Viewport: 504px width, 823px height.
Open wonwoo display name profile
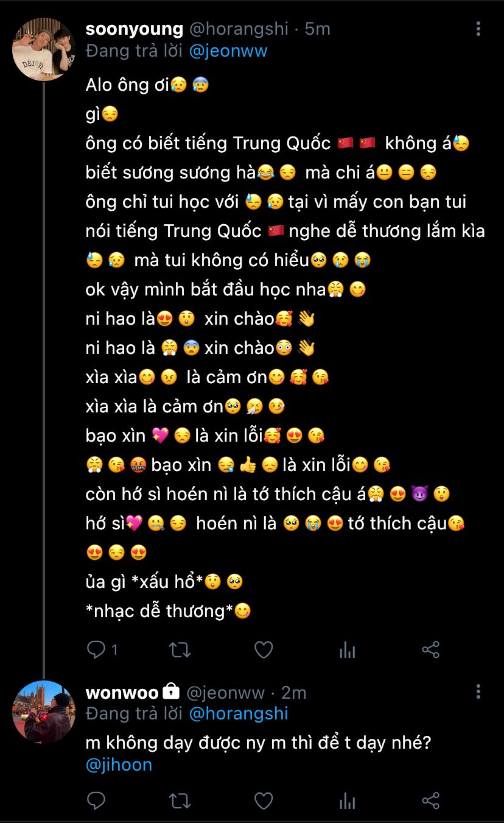[122, 693]
